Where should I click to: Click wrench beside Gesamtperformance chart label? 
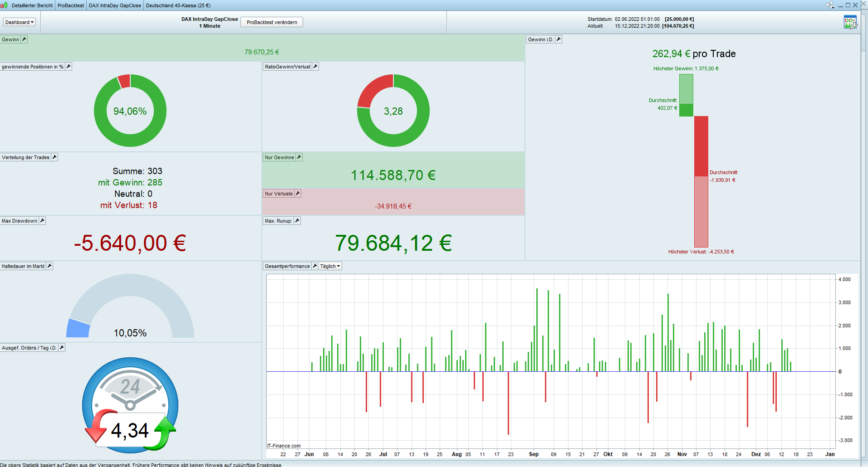click(x=315, y=266)
